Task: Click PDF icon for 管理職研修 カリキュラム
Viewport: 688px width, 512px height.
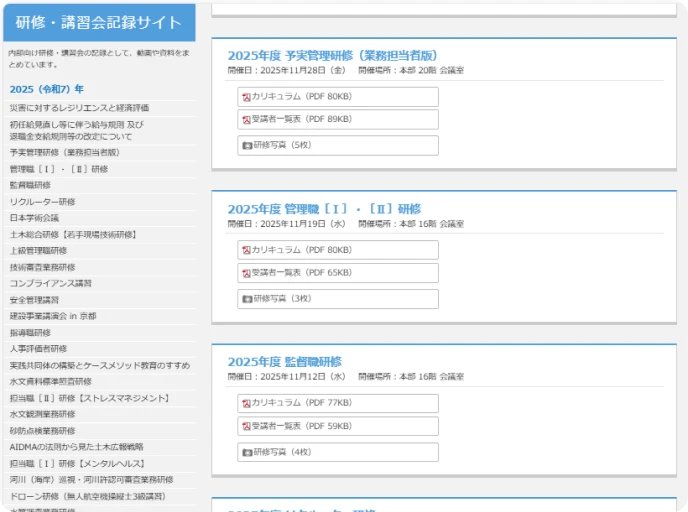Action: (x=246, y=250)
